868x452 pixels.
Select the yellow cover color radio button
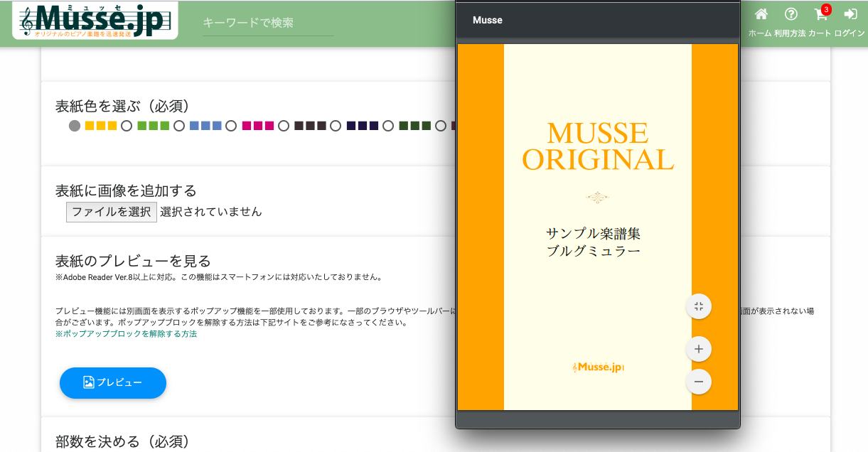coord(75,126)
